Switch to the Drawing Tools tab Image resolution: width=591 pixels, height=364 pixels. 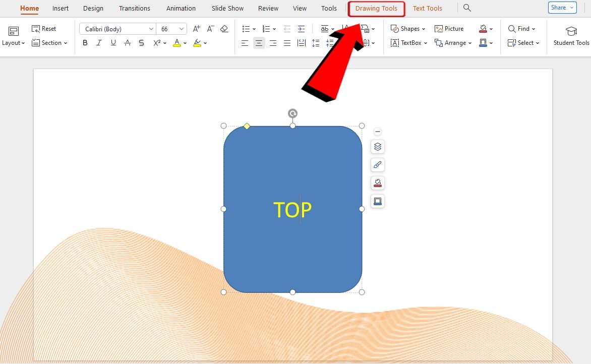coord(377,8)
